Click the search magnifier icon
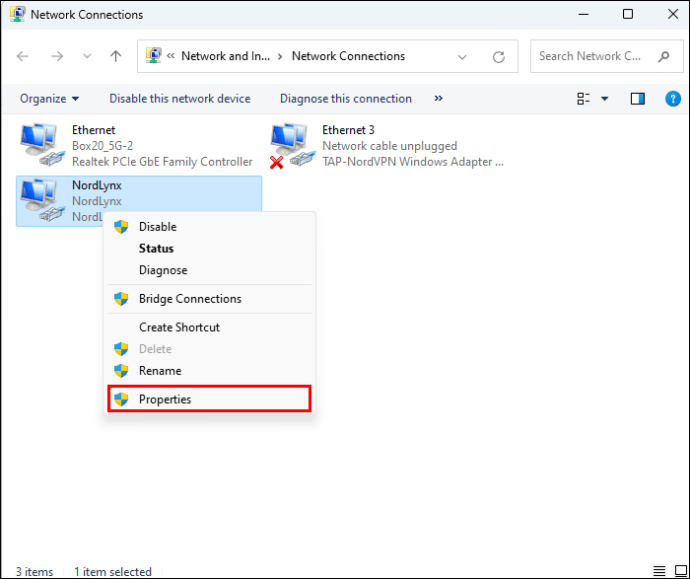The image size is (690, 579). point(664,56)
